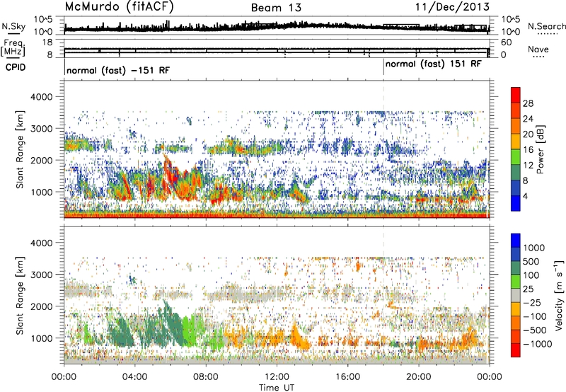566x392 pixels.
Task: Click the '16' power colorbar tick
Action: pos(528,150)
